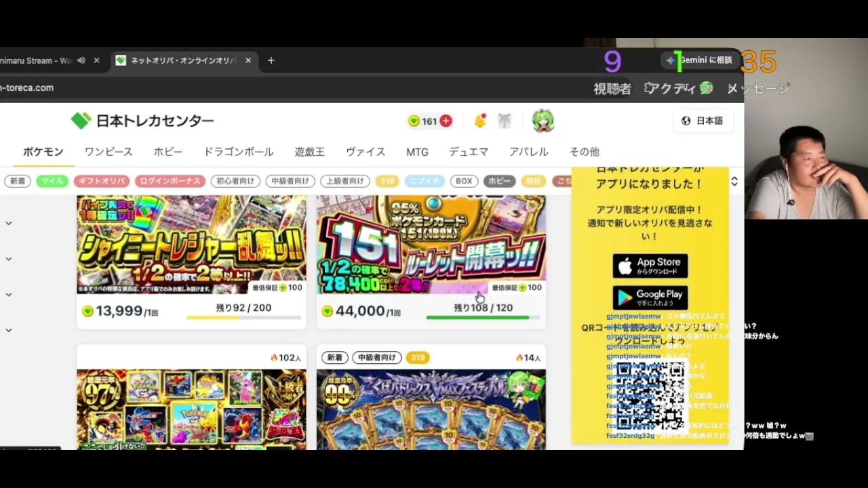Expand the bottommost left-edge chevron
This screenshot has width=868, height=488.
click(9, 330)
